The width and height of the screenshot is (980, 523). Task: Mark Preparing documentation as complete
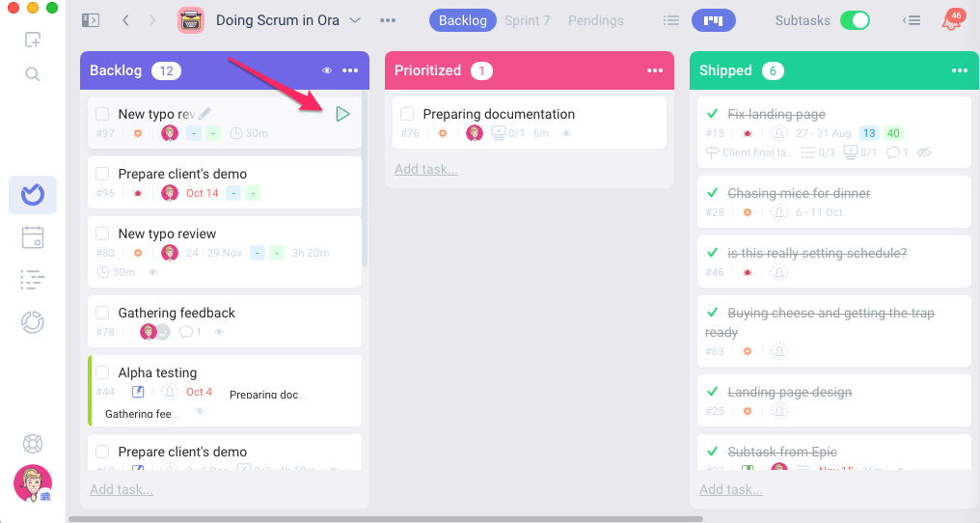pos(407,114)
